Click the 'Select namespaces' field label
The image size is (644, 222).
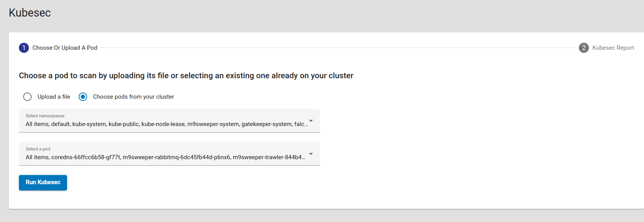tap(45, 116)
